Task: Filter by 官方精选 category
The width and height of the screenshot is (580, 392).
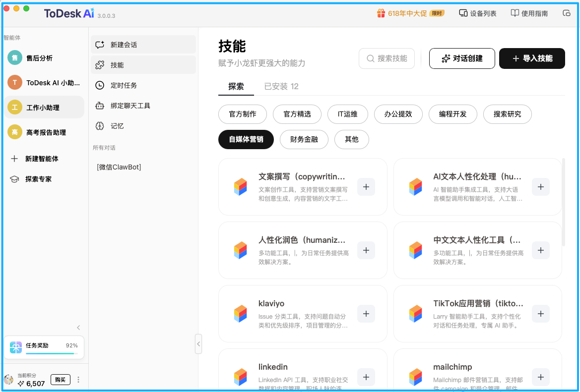Action: pyautogui.click(x=297, y=114)
